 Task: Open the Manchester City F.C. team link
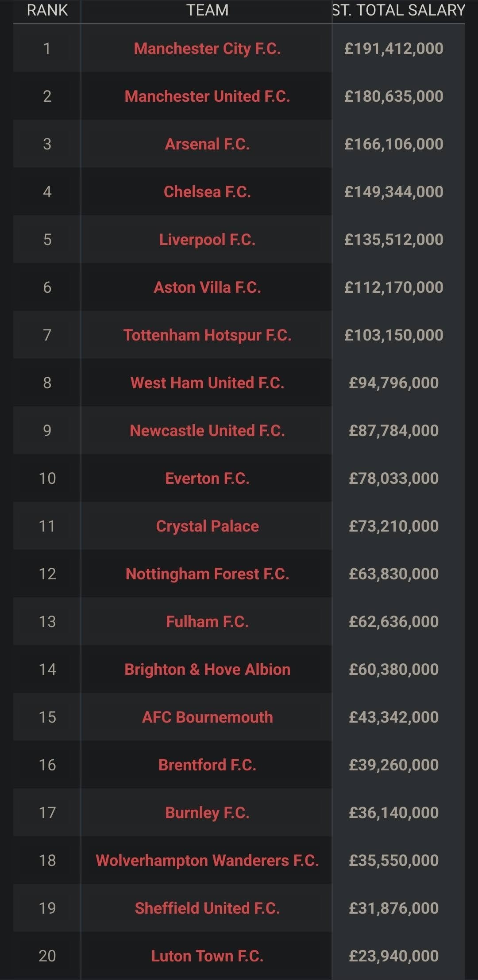(207, 49)
